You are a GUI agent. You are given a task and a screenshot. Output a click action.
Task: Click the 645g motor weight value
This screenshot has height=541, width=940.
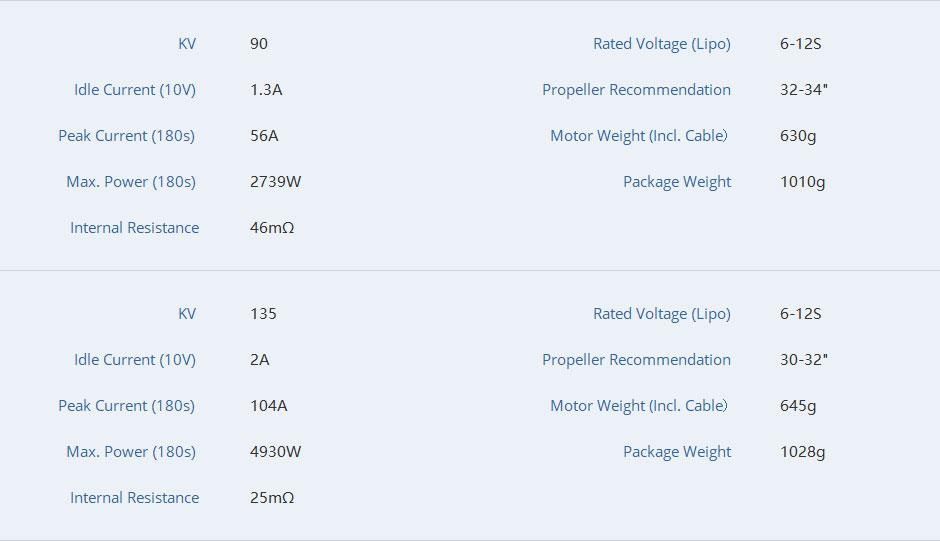(798, 406)
